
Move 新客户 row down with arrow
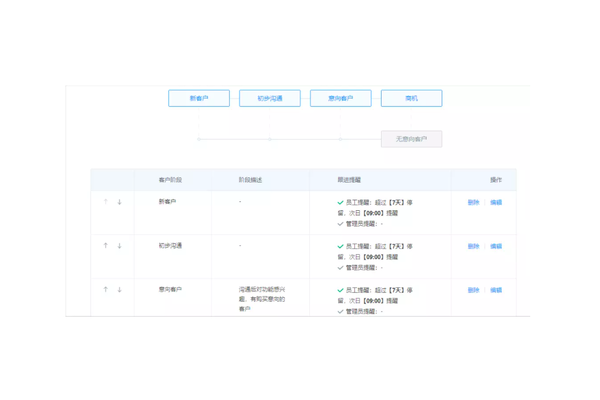(x=119, y=202)
